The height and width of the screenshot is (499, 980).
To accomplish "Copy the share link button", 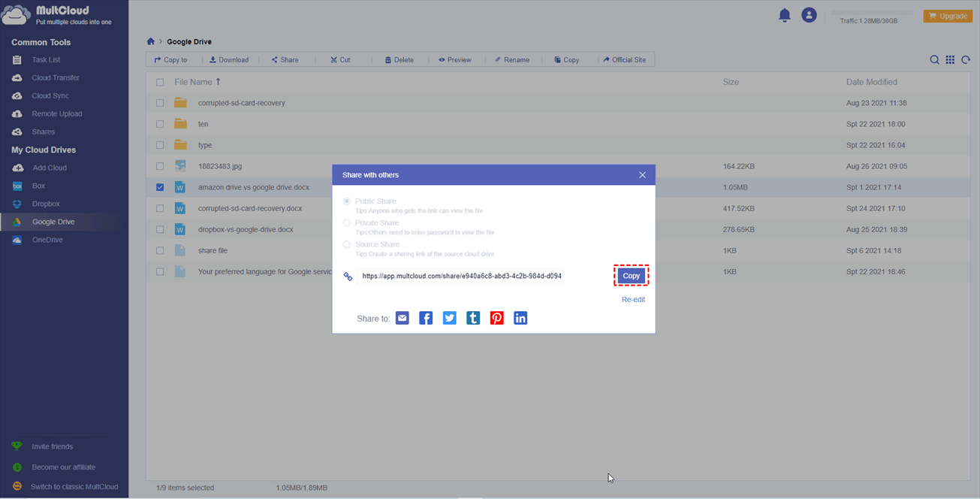I will (631, 276).
